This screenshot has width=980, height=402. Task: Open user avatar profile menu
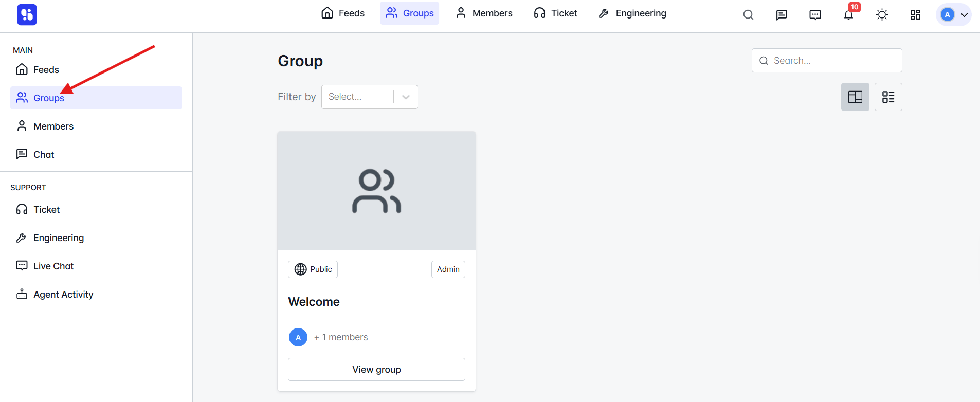(x=954, y=15)
